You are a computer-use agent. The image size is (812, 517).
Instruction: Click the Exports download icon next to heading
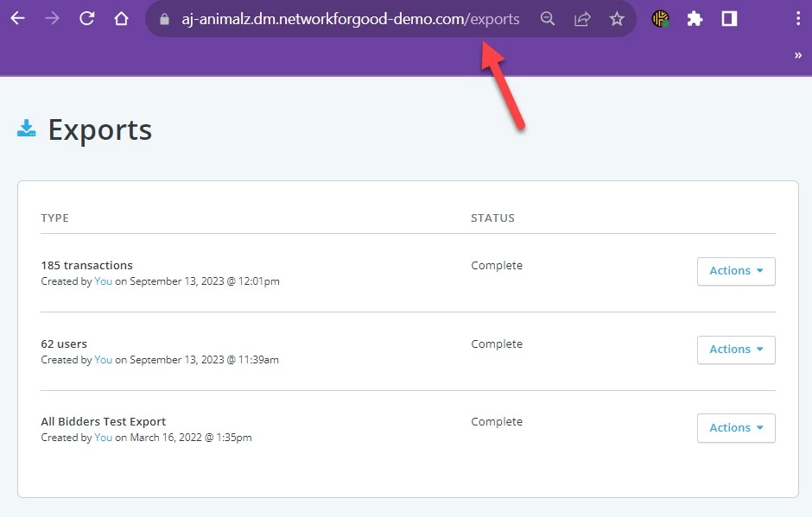click(x=26, y=129)
